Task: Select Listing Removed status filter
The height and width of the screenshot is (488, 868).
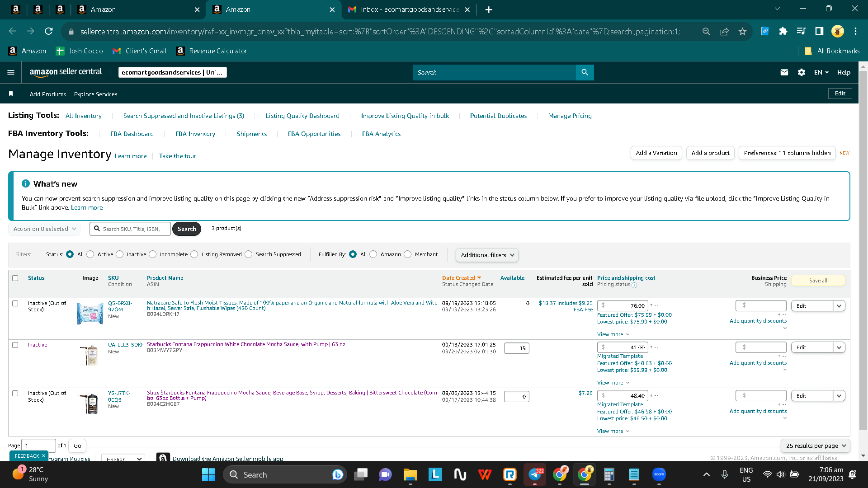Action: pos(194,254)
